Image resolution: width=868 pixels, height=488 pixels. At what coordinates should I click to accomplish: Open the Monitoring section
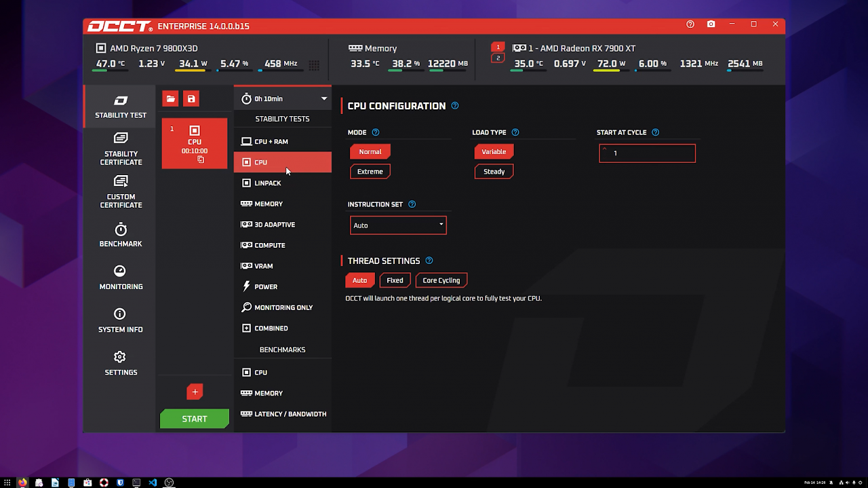[x=121, y=278]
